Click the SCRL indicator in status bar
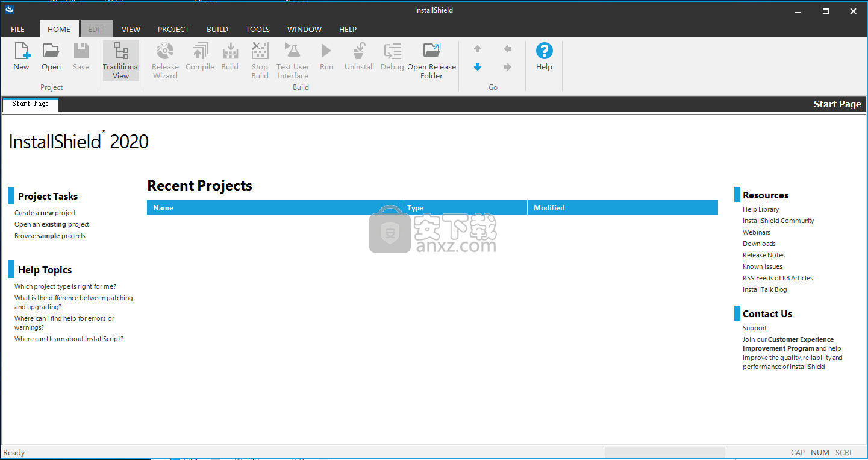868x460 pixels. (844, 453)
